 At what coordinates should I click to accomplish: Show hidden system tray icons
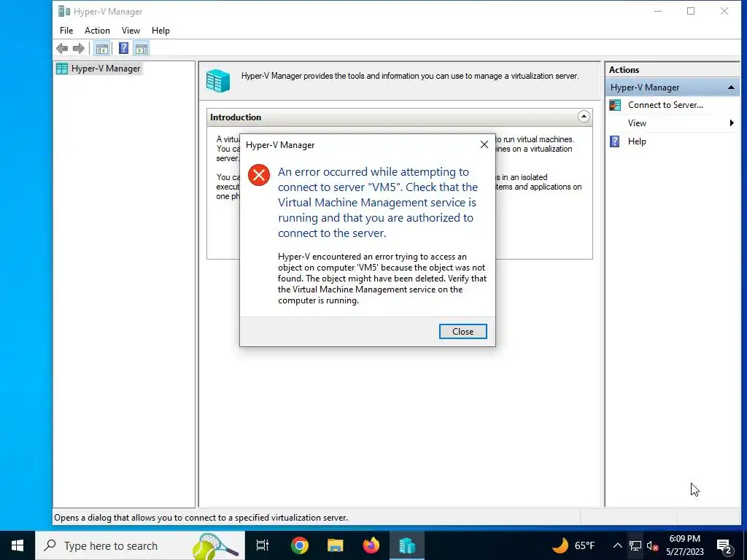(617, 545)
